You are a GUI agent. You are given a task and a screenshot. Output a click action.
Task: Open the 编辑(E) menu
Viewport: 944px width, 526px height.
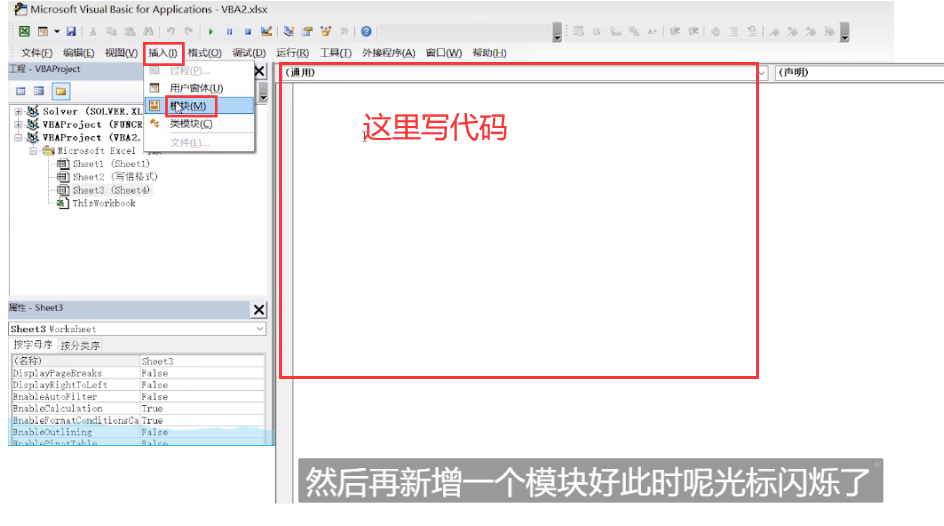click(78, 53)
